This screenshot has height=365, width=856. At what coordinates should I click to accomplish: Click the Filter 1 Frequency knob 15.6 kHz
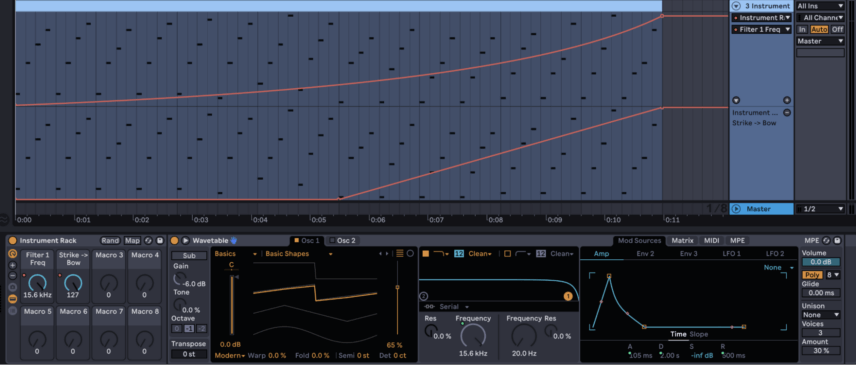point(473,336)
